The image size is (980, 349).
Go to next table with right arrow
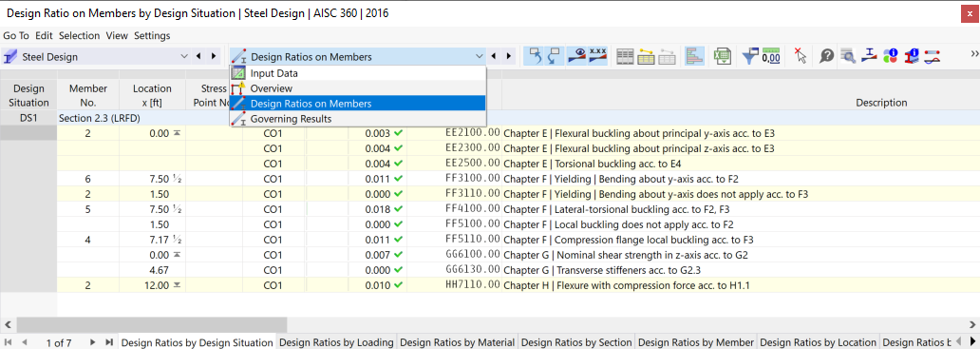509,56
